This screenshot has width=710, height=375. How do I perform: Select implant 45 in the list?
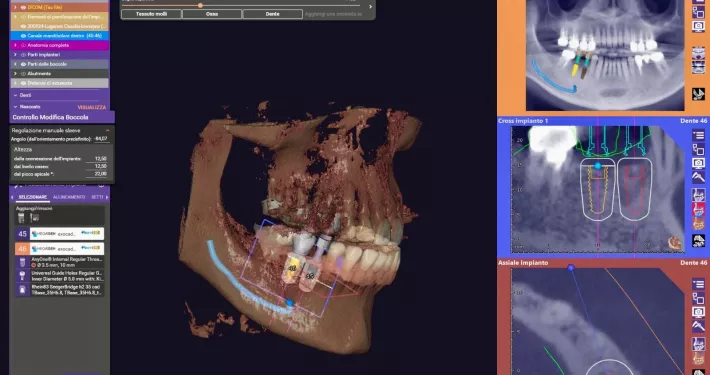pos(59,234)
